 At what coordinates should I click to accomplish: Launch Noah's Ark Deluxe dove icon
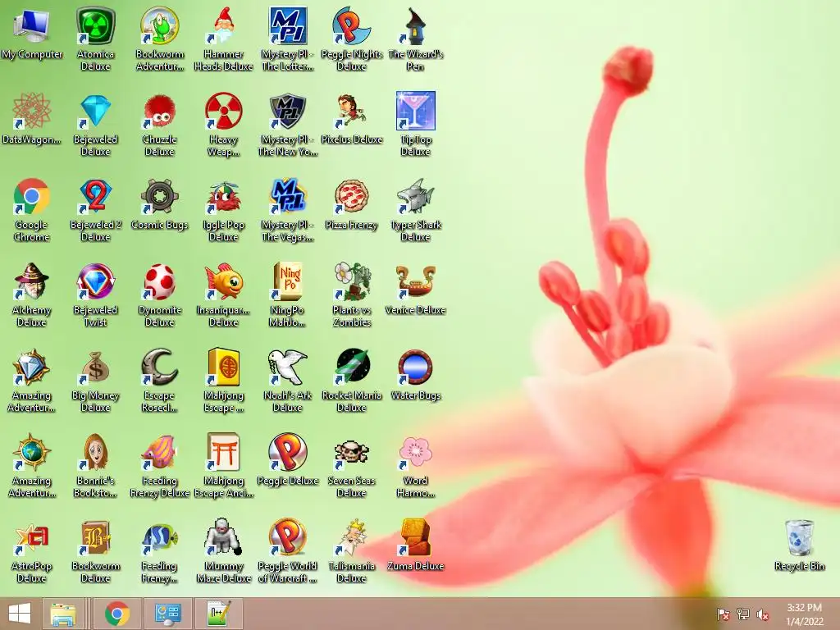tap(288, 367)
